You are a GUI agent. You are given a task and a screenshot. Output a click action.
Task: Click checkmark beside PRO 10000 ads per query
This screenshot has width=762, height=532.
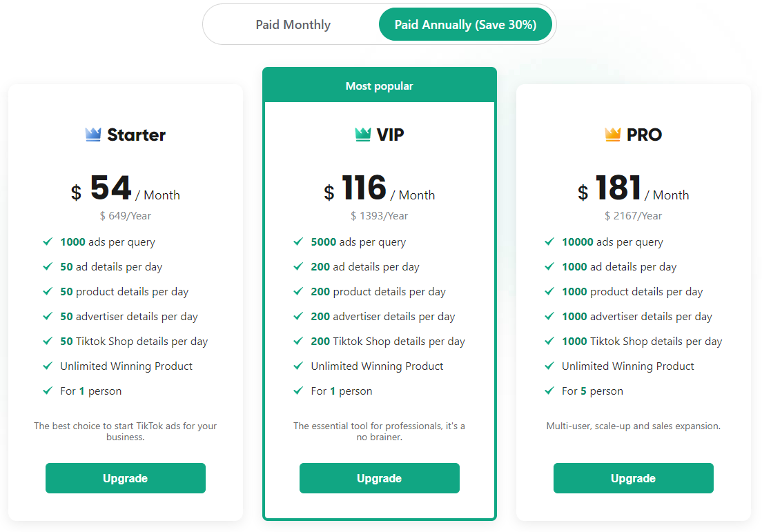click(549, 242)
